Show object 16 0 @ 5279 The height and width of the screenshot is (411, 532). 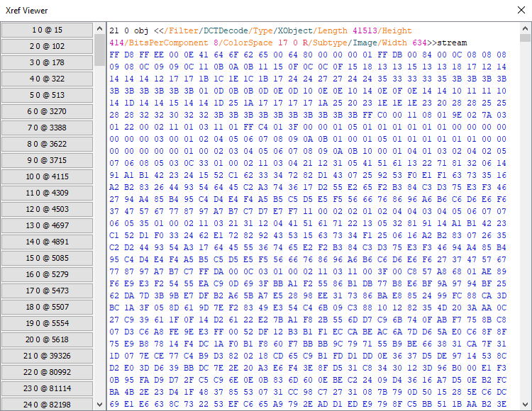tap(47, 274)
